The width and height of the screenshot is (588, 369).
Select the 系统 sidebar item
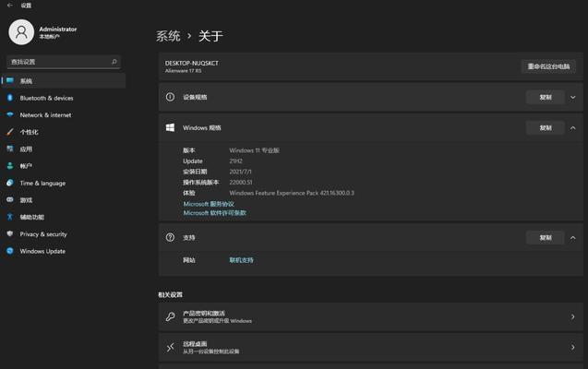(64, 81)
